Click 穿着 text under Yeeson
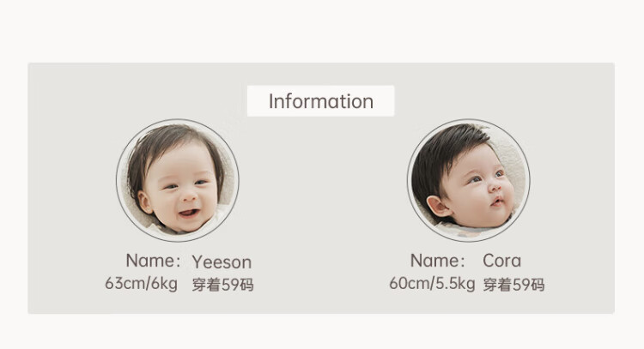The image size is (644, 349). pos(206,285)
